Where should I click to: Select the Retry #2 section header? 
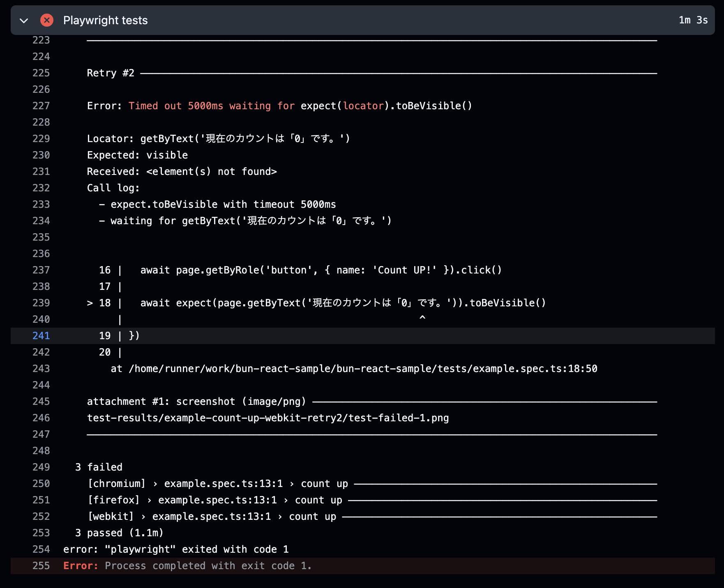coord(110,73)
